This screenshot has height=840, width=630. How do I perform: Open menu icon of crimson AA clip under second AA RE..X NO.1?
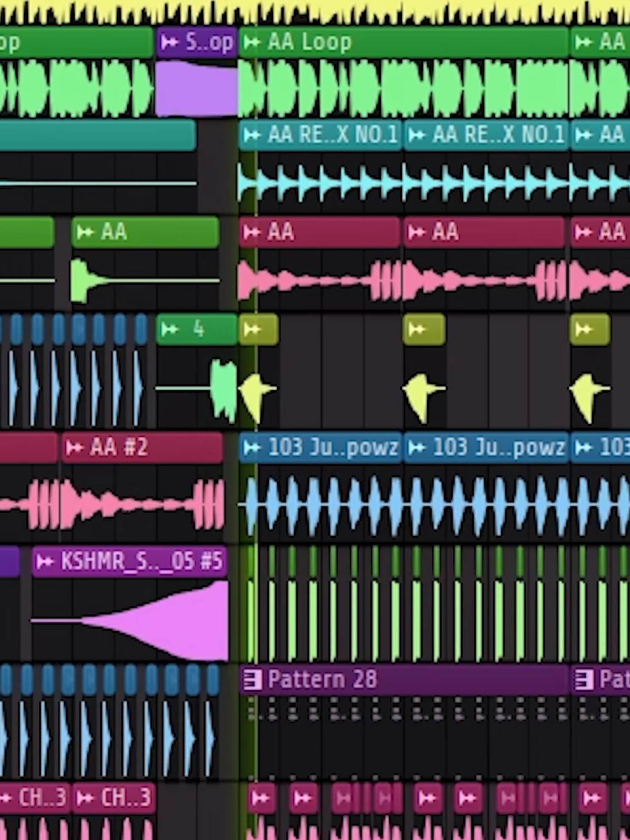(x=417, y=232)
